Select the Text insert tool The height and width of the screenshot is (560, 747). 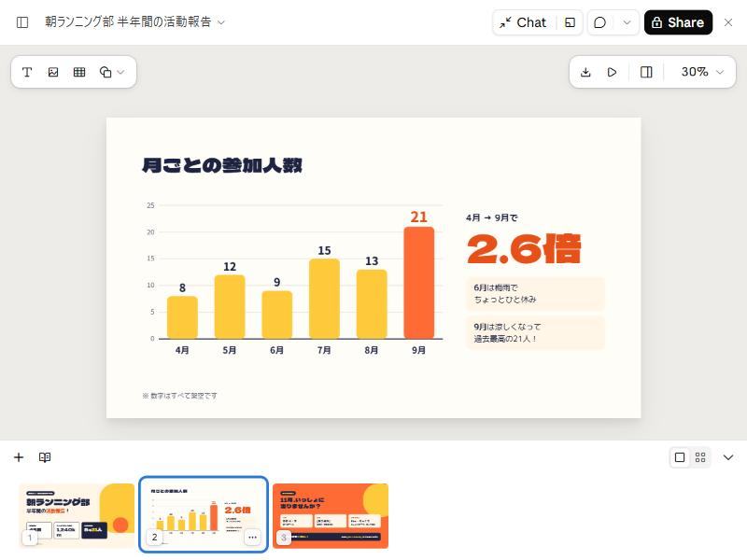coord(27,72)
